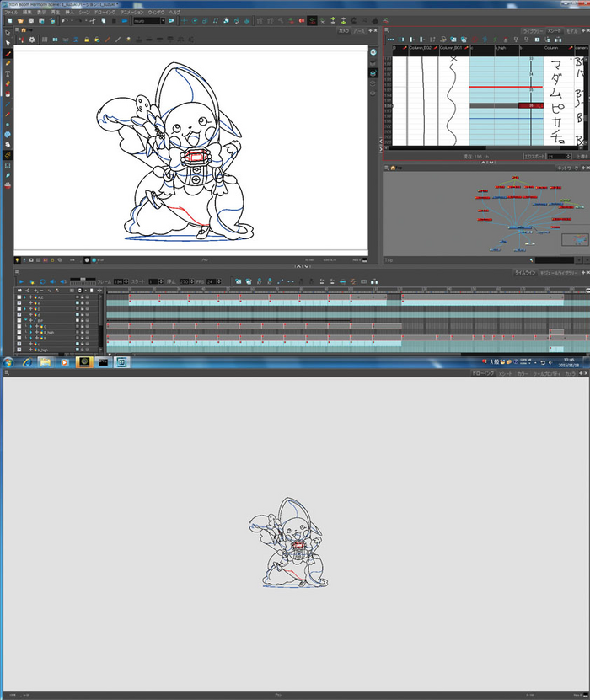Click the Redo arrow icon
Viewport: 590px width, 700px height.
79,20
